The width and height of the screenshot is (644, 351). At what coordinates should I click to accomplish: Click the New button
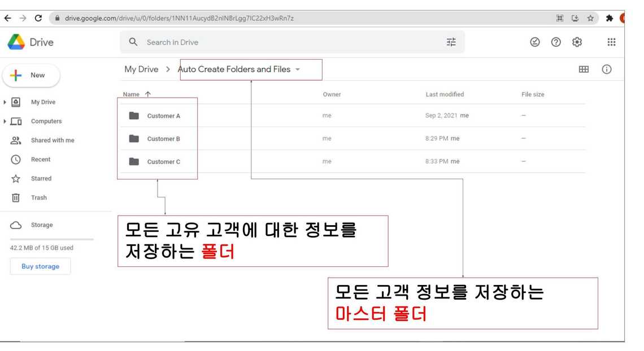click(x=31, y=75)
